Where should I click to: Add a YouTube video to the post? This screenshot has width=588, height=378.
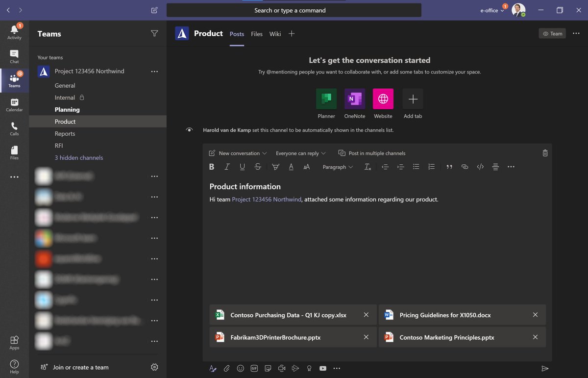tap(323, 368)
